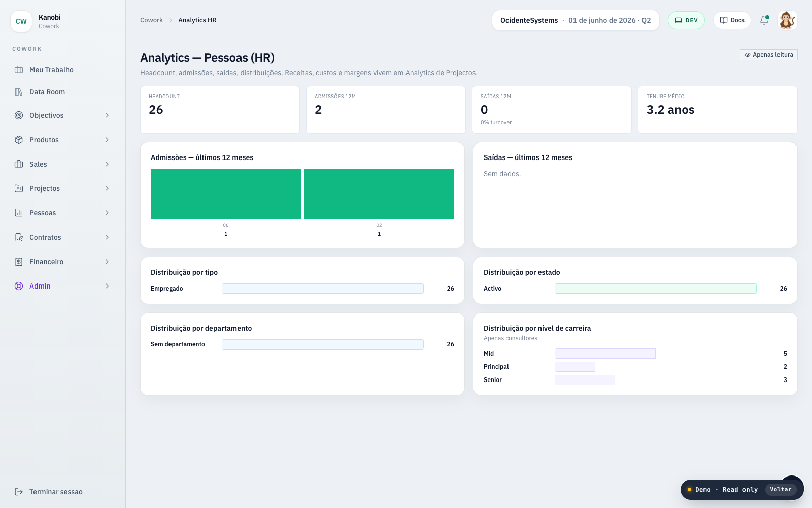The width and height of the screenshot is (812, 508).
Task: Click the book icon in Docs button
Action: click(x=724, y=20)
